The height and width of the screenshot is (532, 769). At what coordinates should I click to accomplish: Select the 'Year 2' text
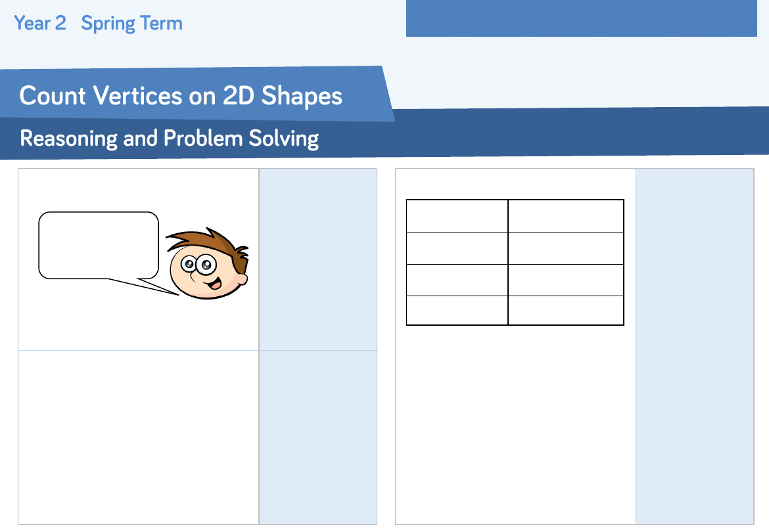pyautogui.click(x=40, y=24)
